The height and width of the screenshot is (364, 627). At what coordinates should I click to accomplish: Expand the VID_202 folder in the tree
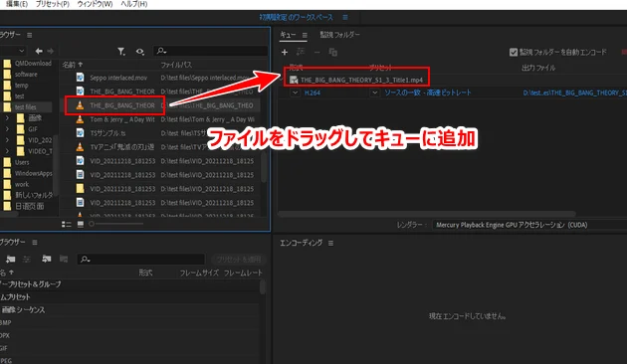point(7,140)
